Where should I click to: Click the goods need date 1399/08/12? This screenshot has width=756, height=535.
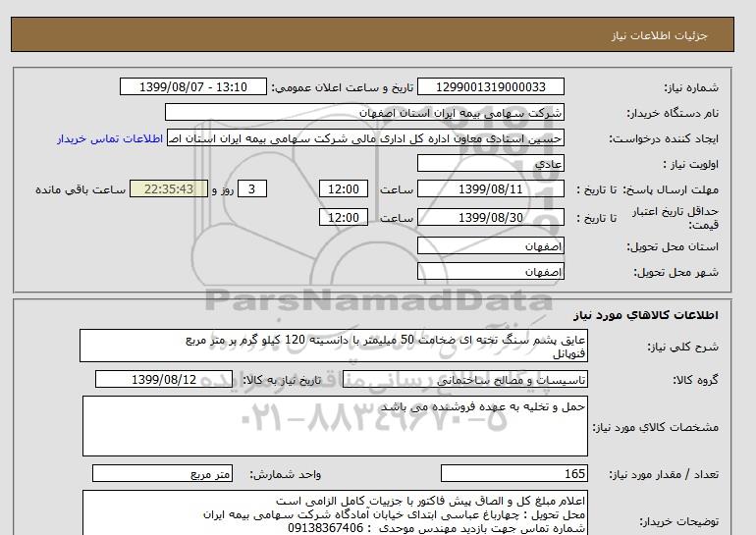click(164, 379)
